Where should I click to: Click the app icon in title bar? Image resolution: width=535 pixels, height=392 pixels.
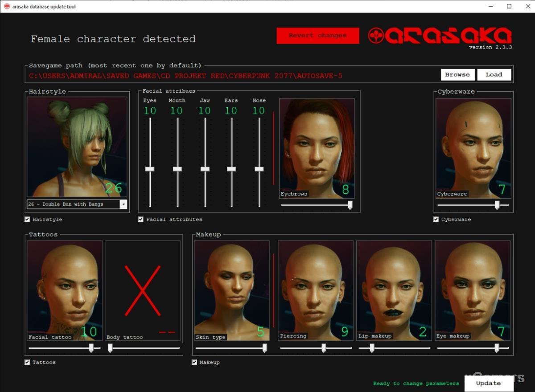pyautogui.click(x=7, y=6)
